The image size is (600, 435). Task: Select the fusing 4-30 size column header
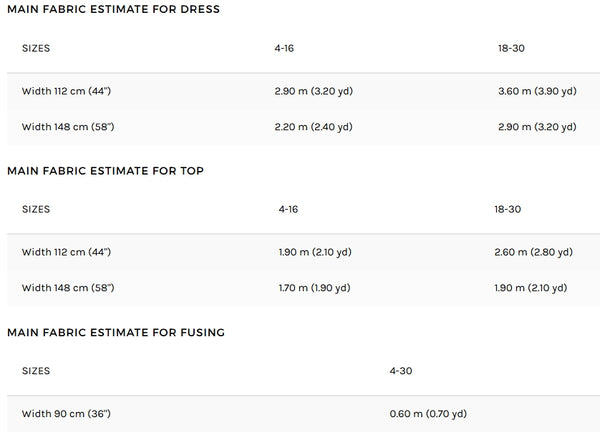pos(401,371)
